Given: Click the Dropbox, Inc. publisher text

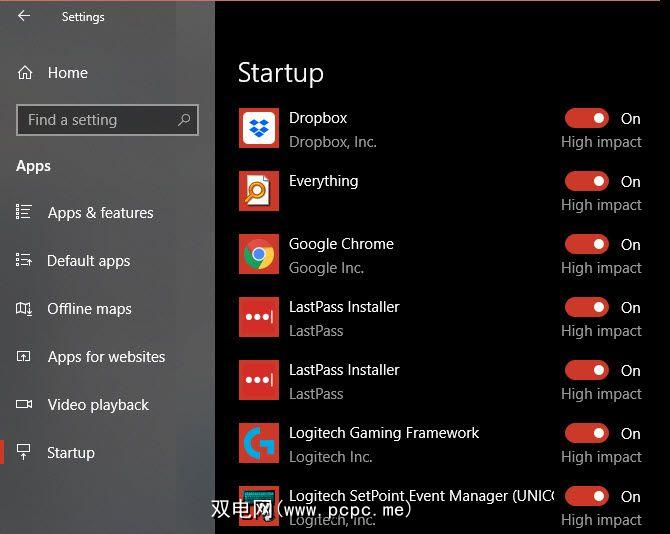Looking at the screenshot, I should pyautogui.click(x=333, y=142).
